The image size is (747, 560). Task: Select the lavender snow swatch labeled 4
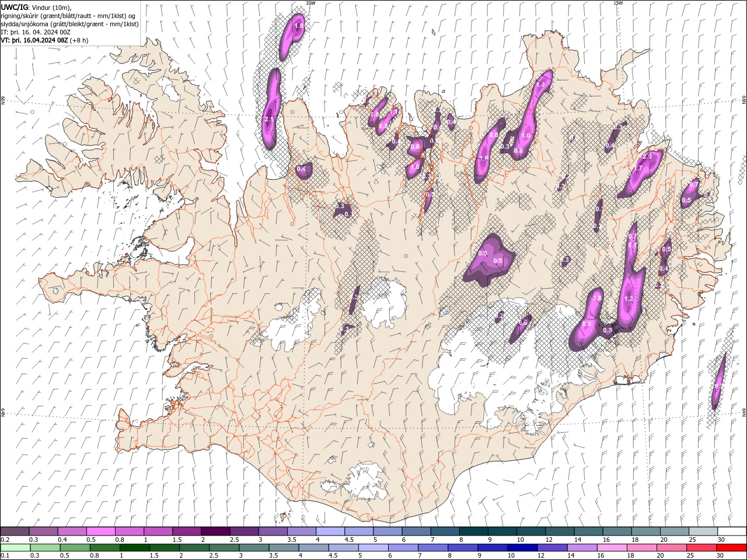tap(329, 531)
